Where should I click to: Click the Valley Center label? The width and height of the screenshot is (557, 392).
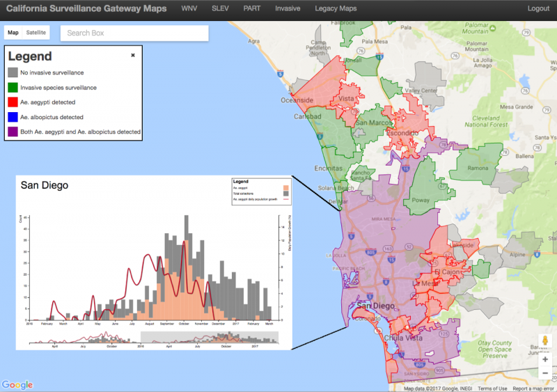421,91
